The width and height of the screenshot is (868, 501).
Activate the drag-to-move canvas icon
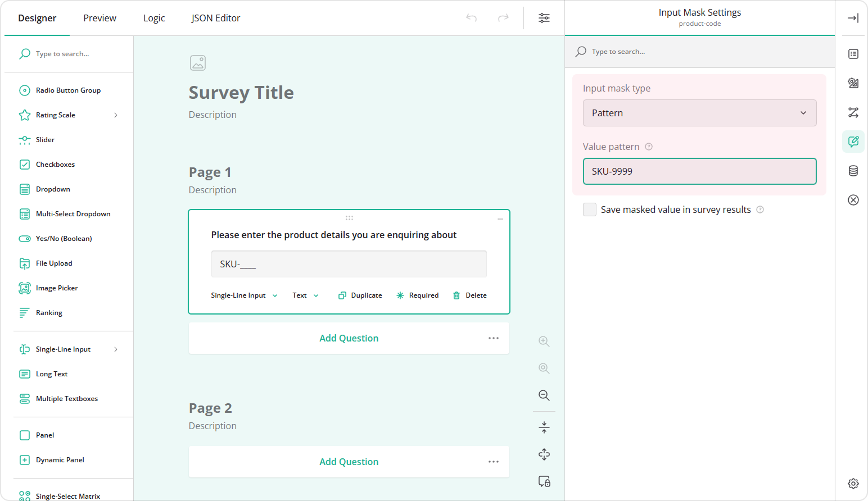coord(544,454)
